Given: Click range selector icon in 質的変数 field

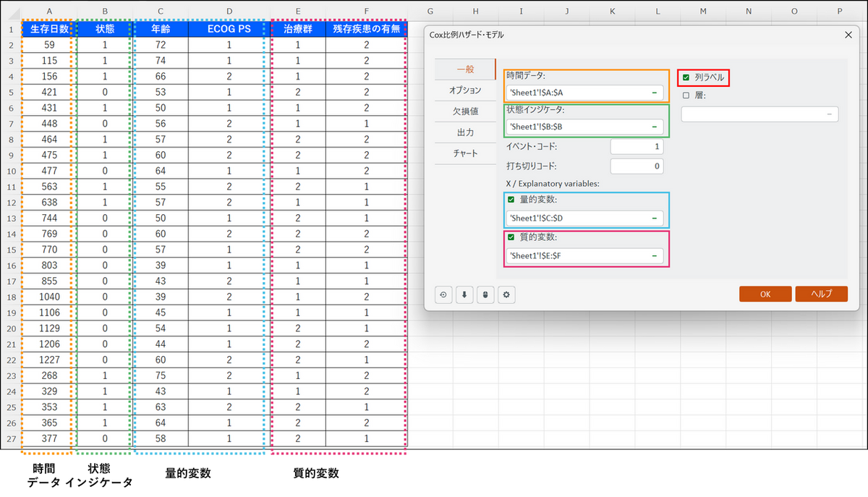Looking at the screenshot, I should coord(654,255).
